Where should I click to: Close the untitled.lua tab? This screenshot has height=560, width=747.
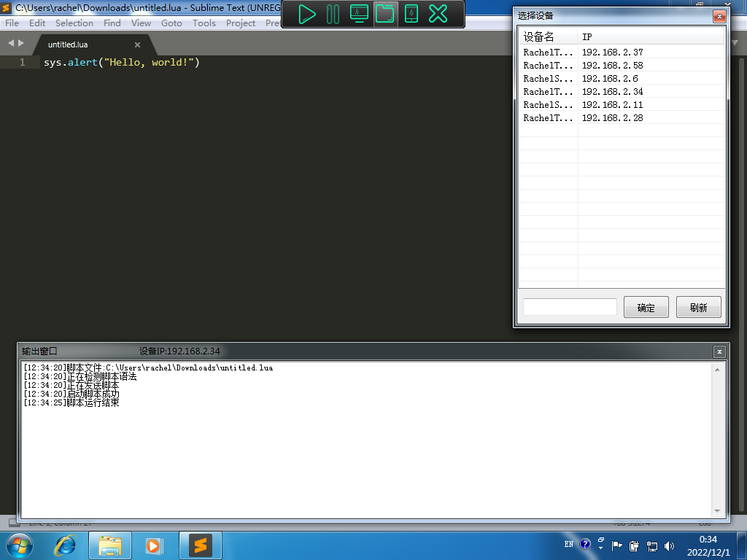(137, 44)
